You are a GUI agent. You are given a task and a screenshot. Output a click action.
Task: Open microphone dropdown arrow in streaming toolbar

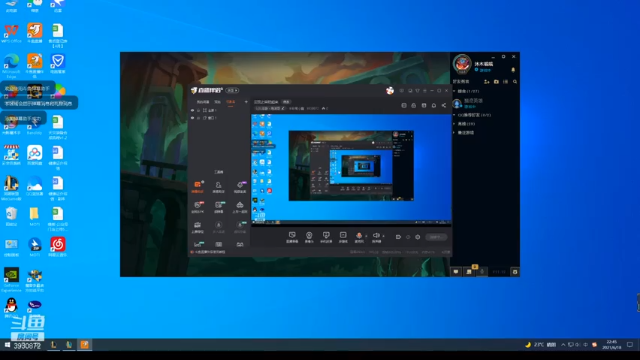tap(366, 236)
